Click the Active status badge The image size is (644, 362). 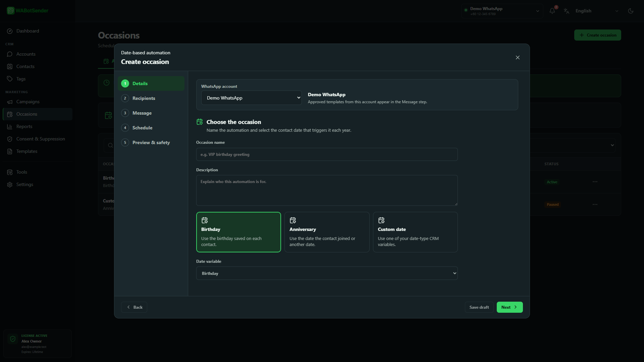[552, 182]
